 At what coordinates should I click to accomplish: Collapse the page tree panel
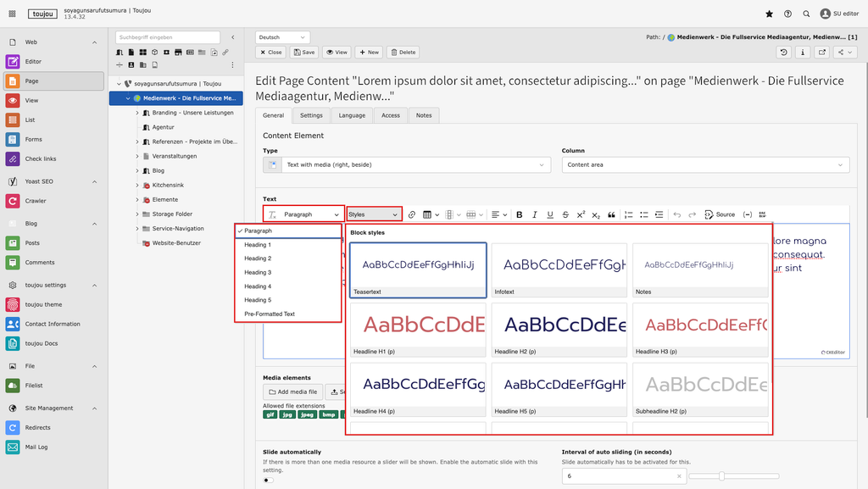point(233,37)
